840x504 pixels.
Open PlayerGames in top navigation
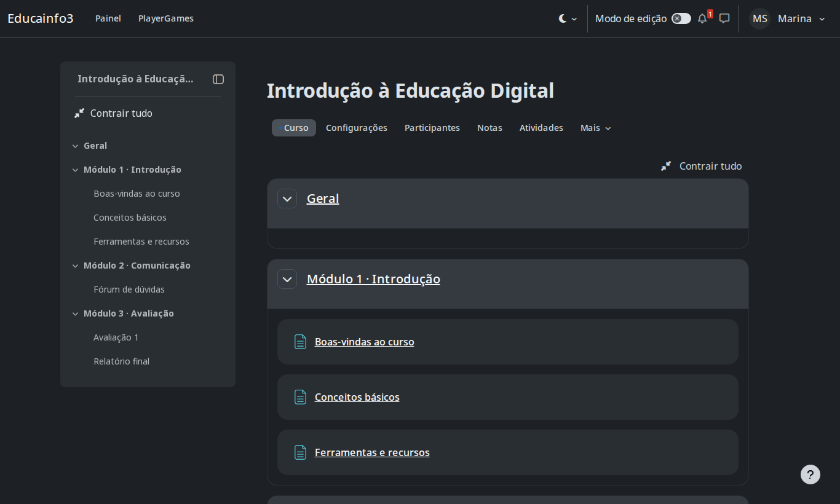[x=166, y=18]
